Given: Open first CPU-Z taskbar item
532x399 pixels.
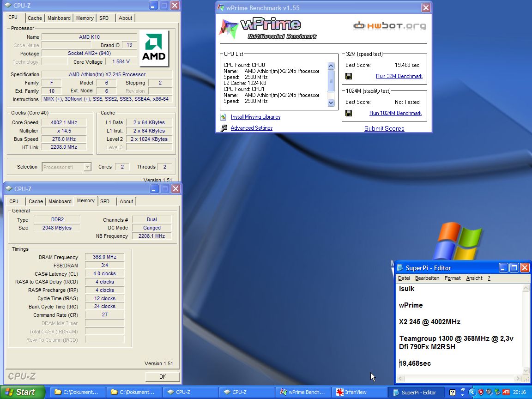Looking at the screenshot, I should 190,392.
